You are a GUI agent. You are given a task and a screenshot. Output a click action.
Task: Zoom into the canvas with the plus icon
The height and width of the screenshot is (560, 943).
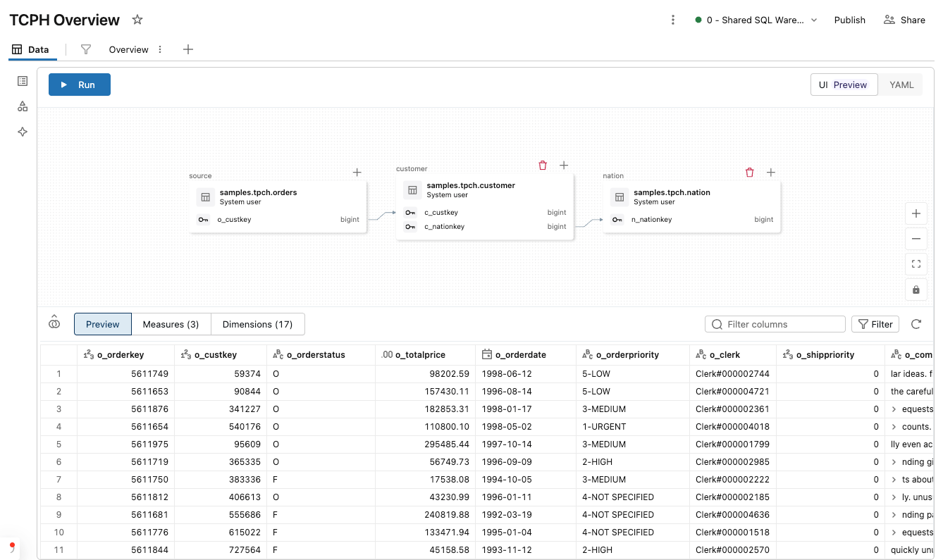(x=916, y=213)
